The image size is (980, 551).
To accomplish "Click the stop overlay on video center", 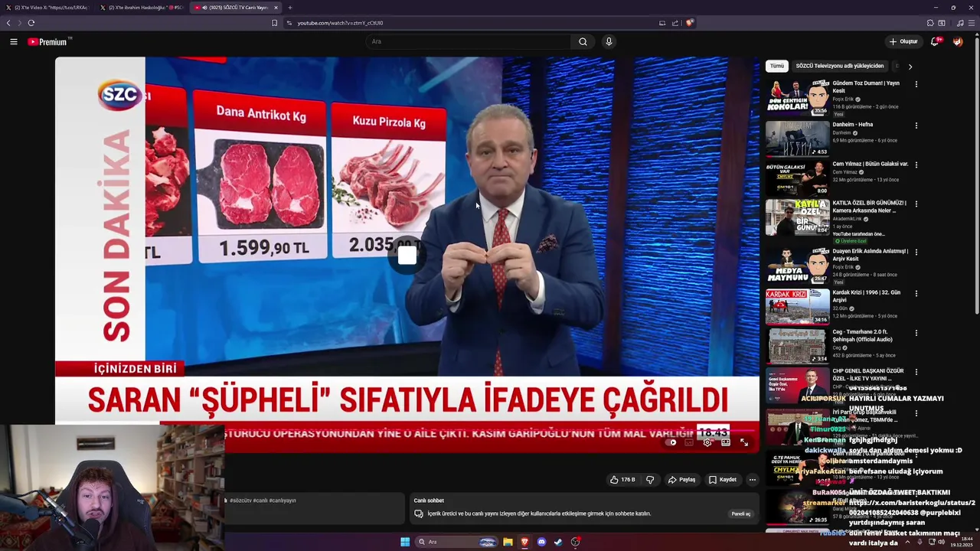I will (407, 256).
